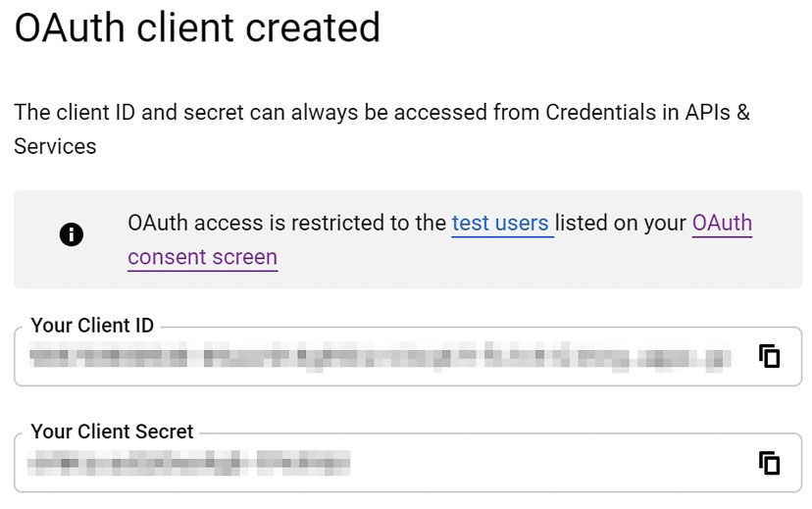
Task: Copy the Client ID to clipboard
Action: click(770, 356)
